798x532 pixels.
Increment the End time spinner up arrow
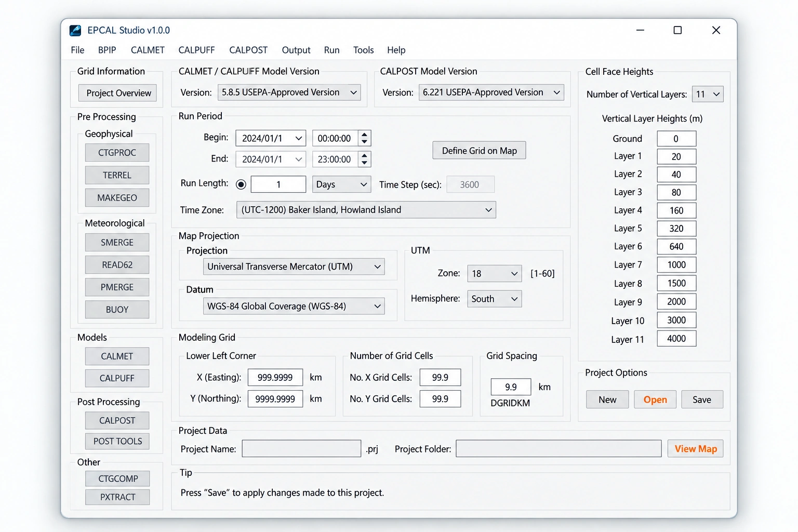pyautogui.click(x=365, y=155)
